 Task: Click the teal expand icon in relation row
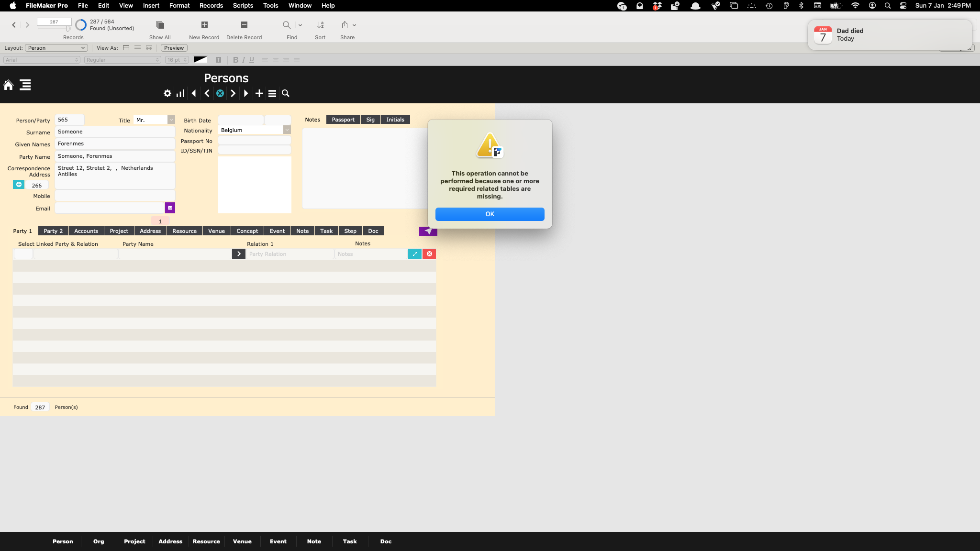415,254
